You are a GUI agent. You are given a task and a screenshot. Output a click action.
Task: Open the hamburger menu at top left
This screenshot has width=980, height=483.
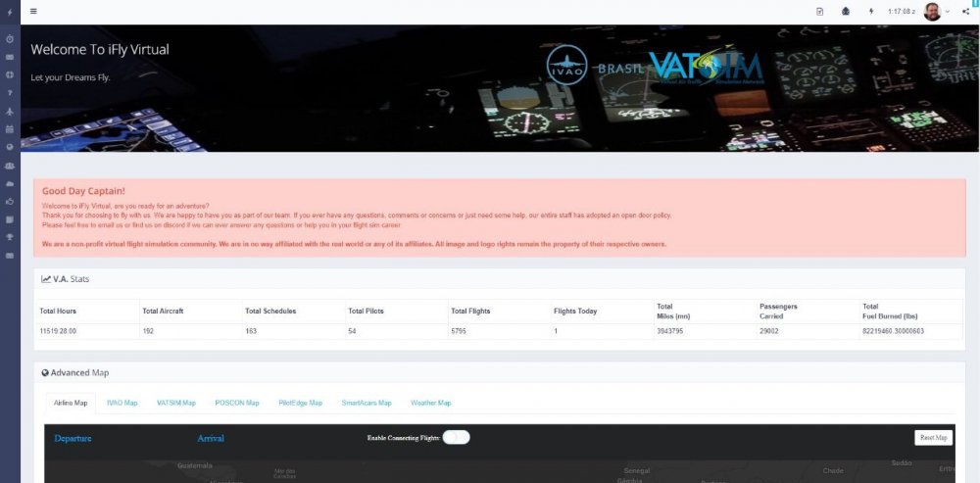[33, 12]
